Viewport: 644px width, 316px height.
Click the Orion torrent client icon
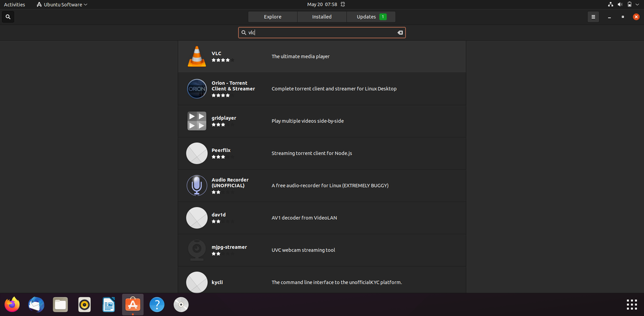point(197,89)
